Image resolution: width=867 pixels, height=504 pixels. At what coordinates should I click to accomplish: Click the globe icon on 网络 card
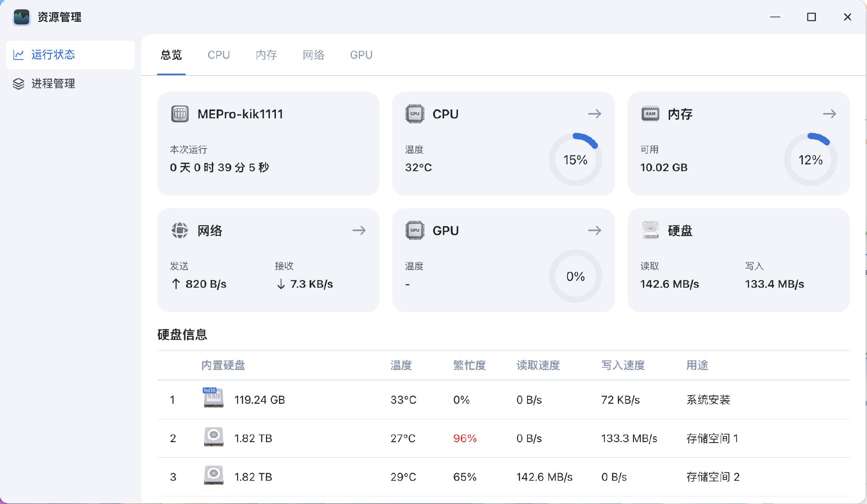click(180, 230)
